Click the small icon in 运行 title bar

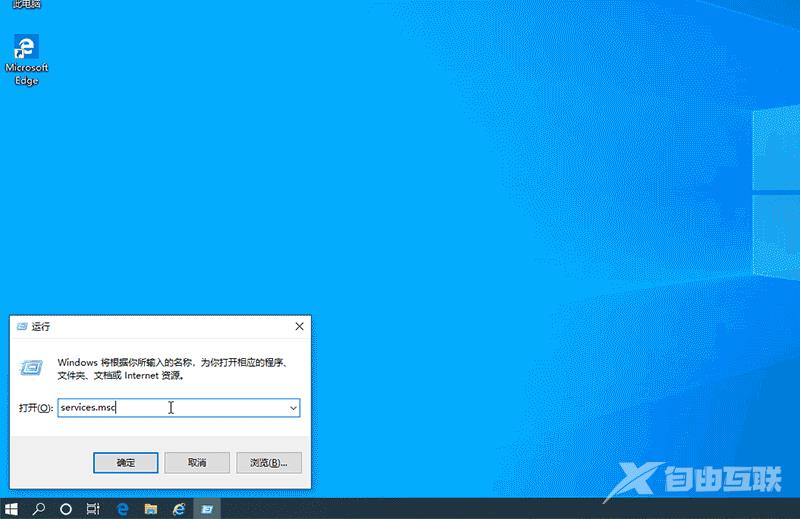click(22, 327)
